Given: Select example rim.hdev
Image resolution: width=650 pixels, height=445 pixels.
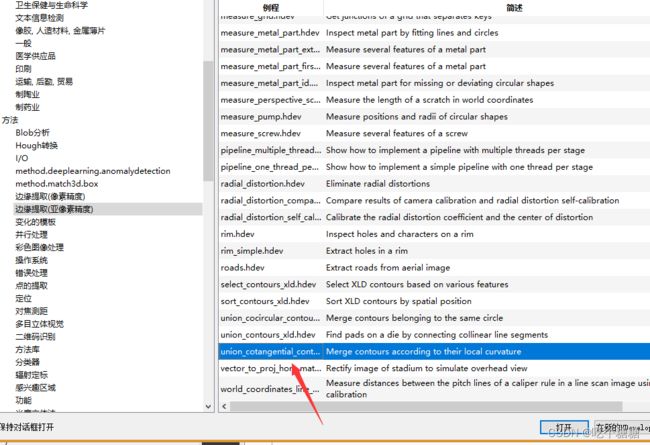Looking at the screenshot, I should point(434,234).
